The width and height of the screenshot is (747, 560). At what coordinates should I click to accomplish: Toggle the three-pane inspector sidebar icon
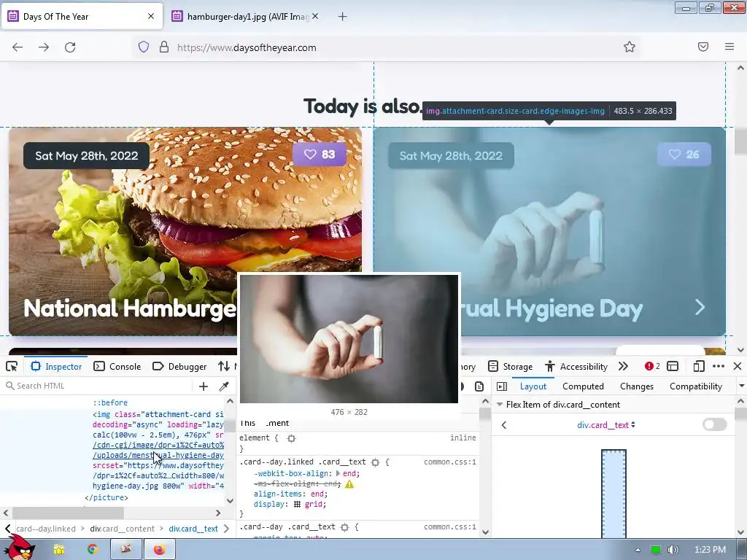pyautogui.click(x=502, y=386)
